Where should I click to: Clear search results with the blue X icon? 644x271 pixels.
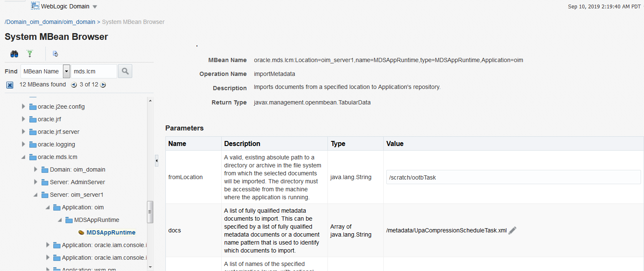[x=10, y=85]
